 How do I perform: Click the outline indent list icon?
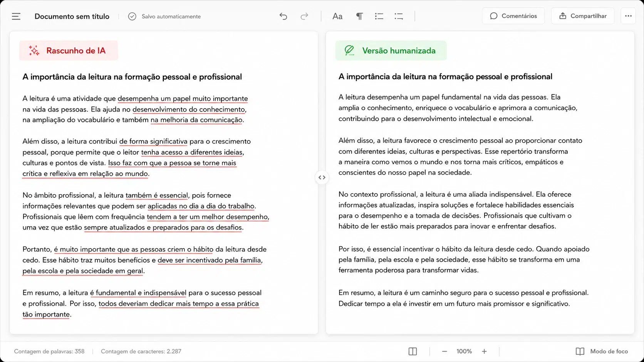[399, 16]
